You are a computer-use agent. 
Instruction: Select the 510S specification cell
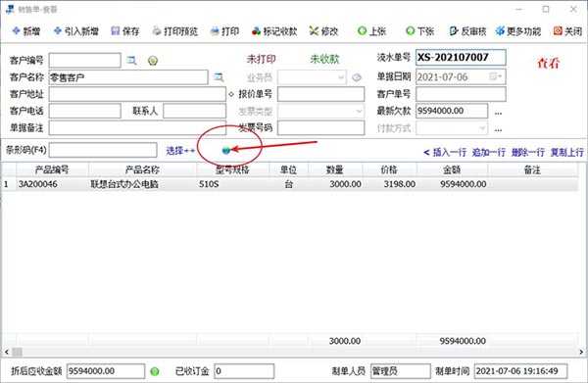pyautogui.click(x=233, y=184)
